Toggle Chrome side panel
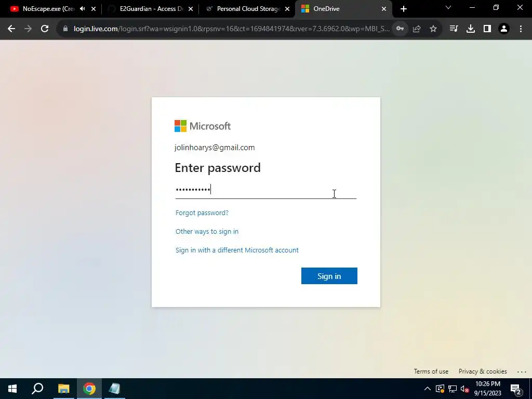The width and height of the screenshot is (532, 399). [x=487, y=29]
